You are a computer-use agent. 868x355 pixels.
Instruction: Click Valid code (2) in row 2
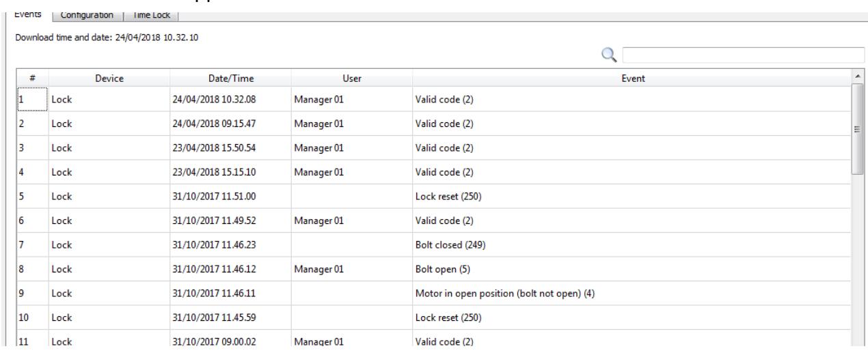pyautogui.click(x=444, y=124)
